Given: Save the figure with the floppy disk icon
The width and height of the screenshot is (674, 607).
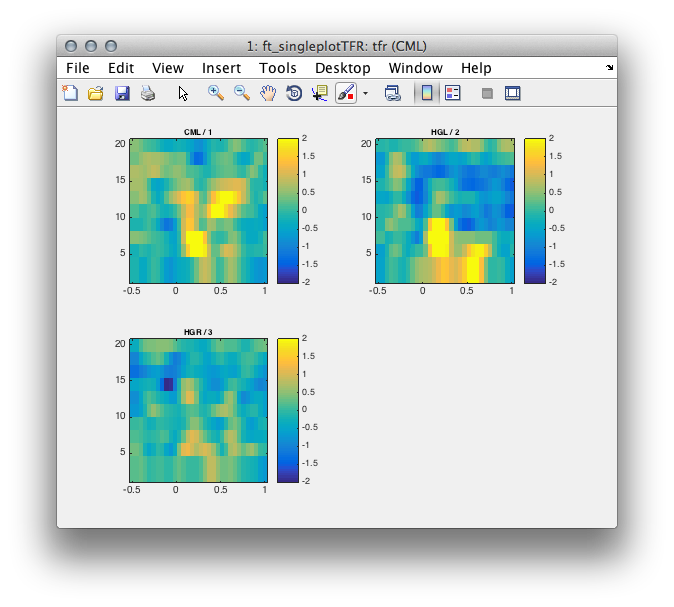Looking at the screenshot, I should 122,93.
